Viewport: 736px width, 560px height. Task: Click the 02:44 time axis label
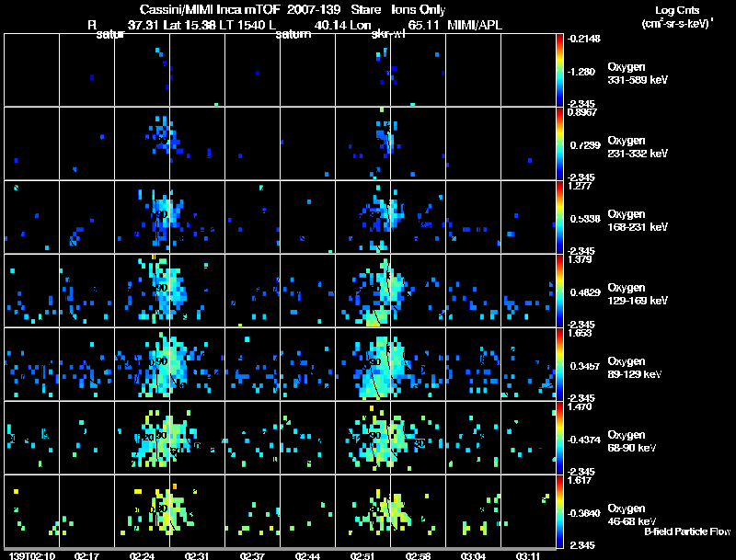[307, 555]
